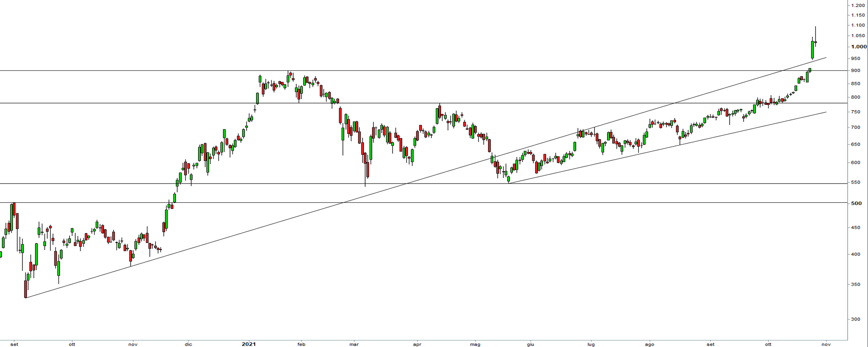This screenshot has height=347, width=868.
Task: Click the 'feb' month marker
Action: (x=301, y=344)
